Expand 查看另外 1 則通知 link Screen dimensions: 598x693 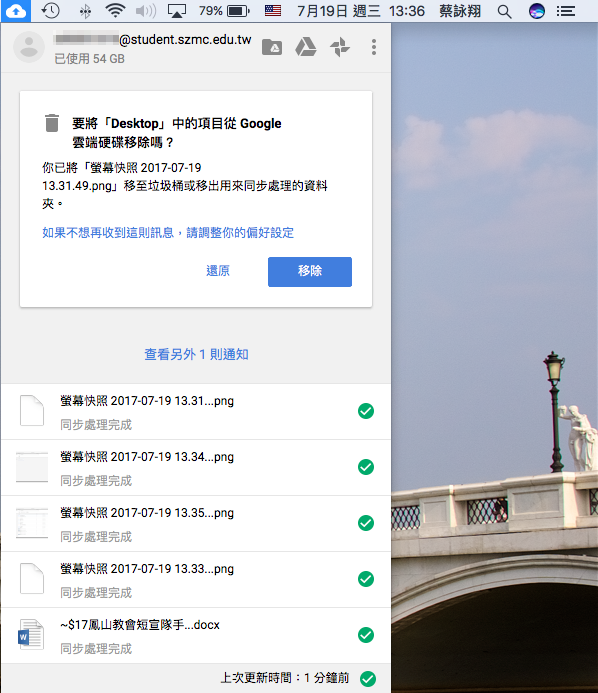196,354
